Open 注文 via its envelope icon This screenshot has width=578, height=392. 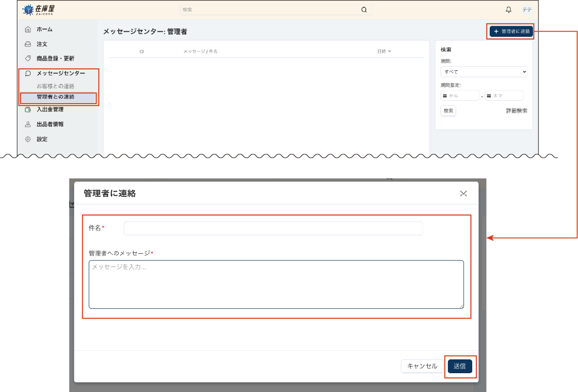tap(28, 43)
